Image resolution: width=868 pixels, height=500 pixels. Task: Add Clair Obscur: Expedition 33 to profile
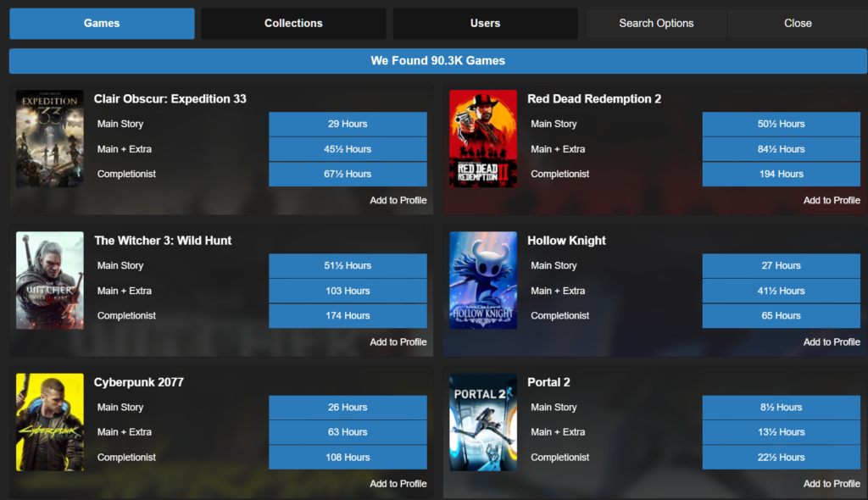pos(398,201)
